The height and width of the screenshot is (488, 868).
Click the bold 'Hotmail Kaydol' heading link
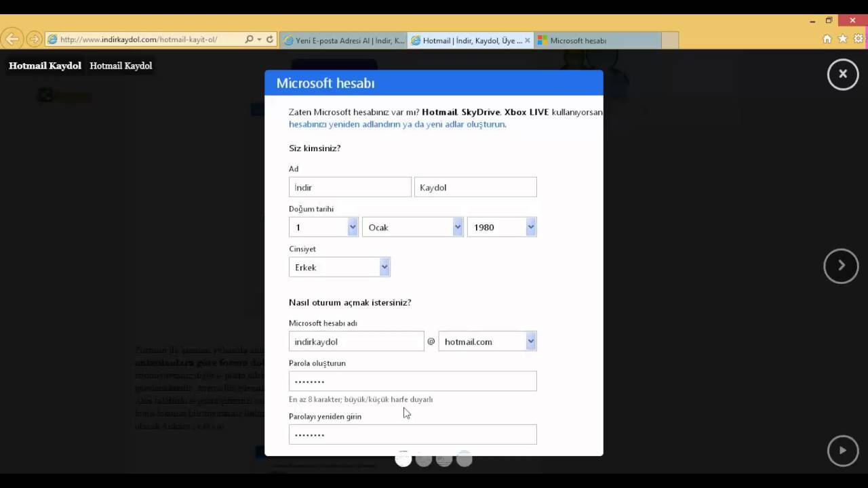45,66
